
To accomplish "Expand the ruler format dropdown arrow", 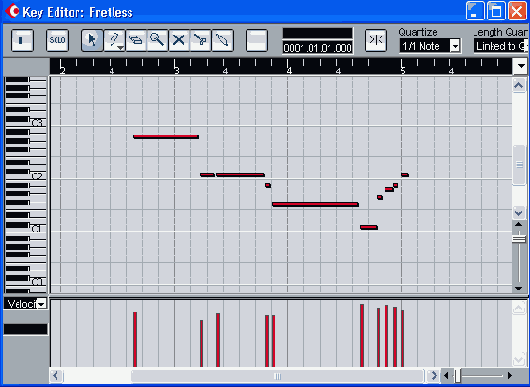I will 521,66.
